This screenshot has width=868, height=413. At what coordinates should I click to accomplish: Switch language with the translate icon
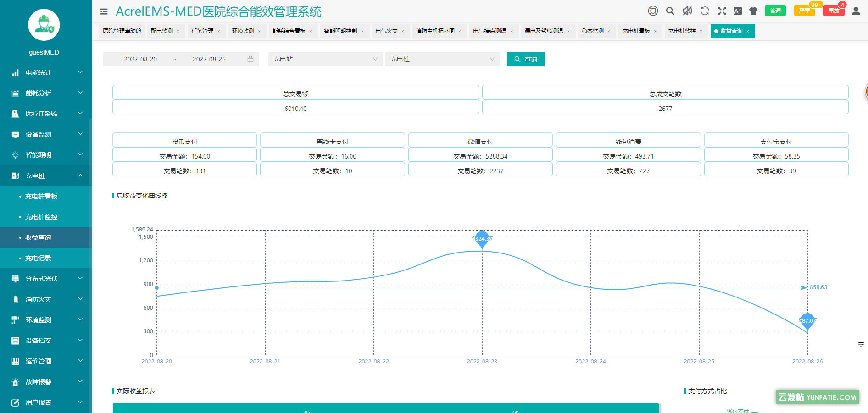click(x=738, y=11)
